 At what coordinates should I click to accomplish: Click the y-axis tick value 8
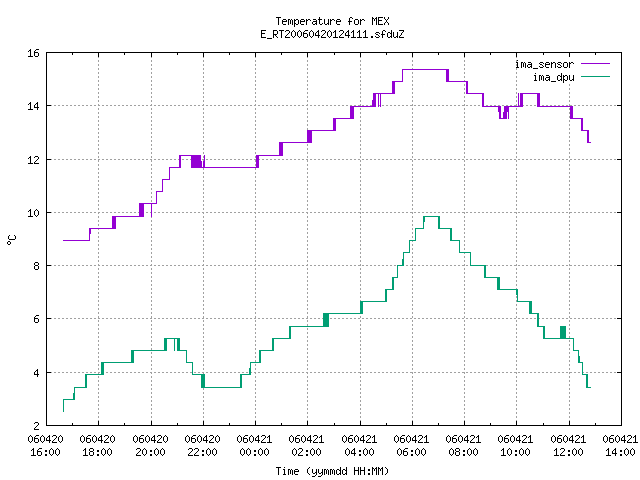pos(37,266)
